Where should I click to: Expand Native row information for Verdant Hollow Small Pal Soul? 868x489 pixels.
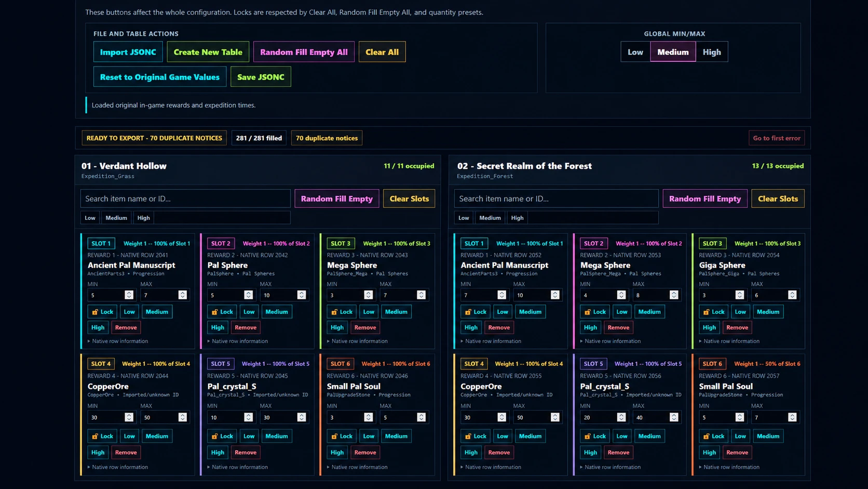point(357,467)
